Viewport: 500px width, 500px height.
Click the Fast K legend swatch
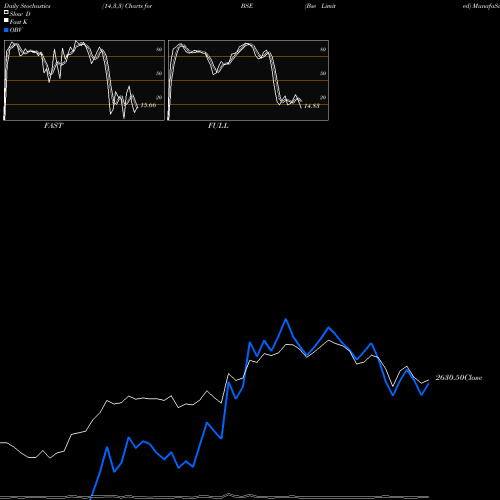coord(6,21)
